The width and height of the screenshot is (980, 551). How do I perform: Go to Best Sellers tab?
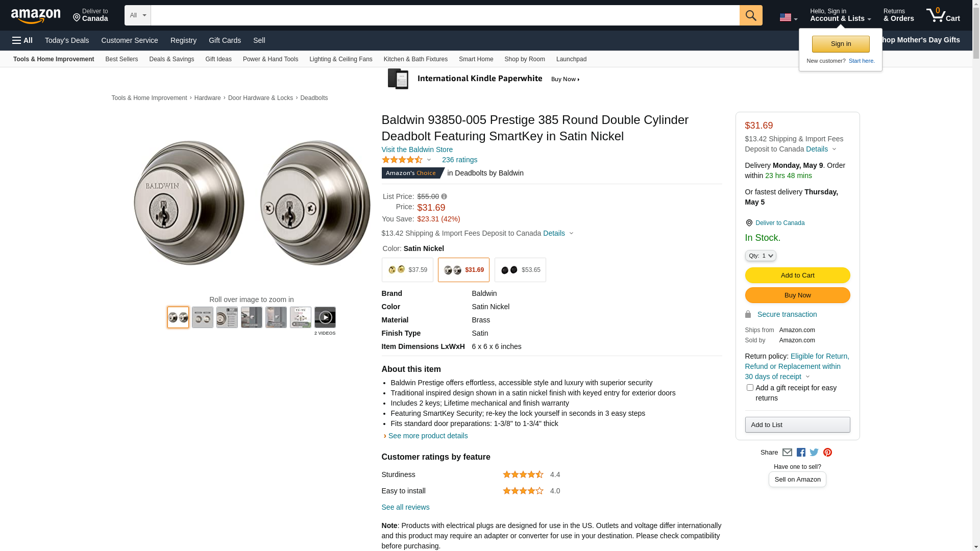[121, 59]
